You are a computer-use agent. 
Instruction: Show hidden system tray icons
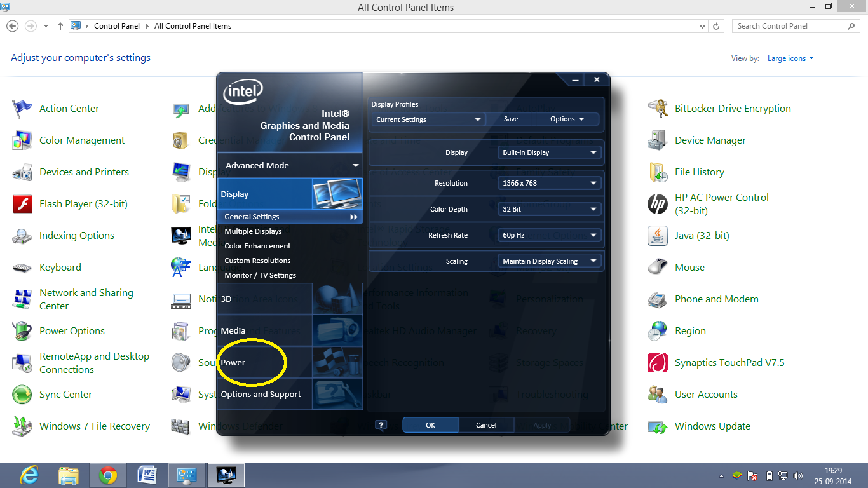[721, 476]
